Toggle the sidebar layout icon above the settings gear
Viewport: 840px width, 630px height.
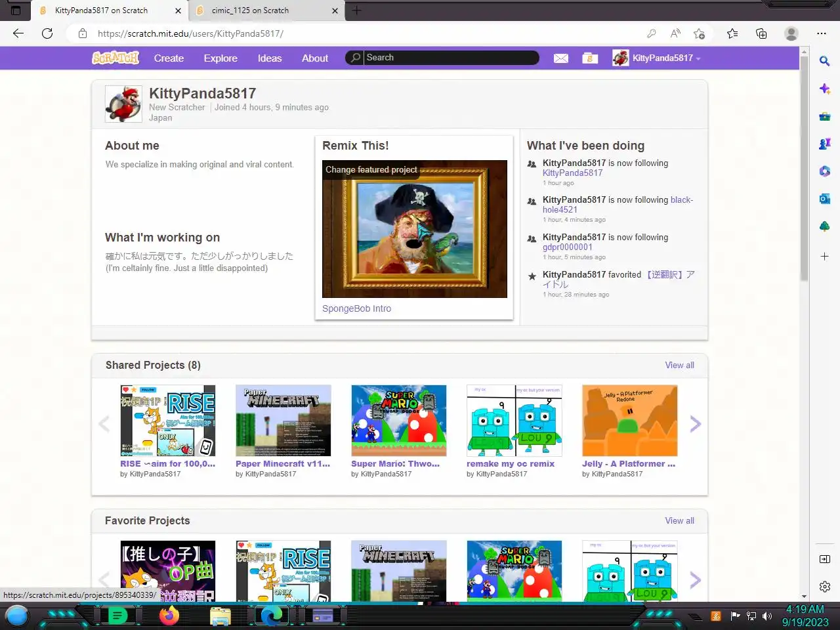[825, 559]
